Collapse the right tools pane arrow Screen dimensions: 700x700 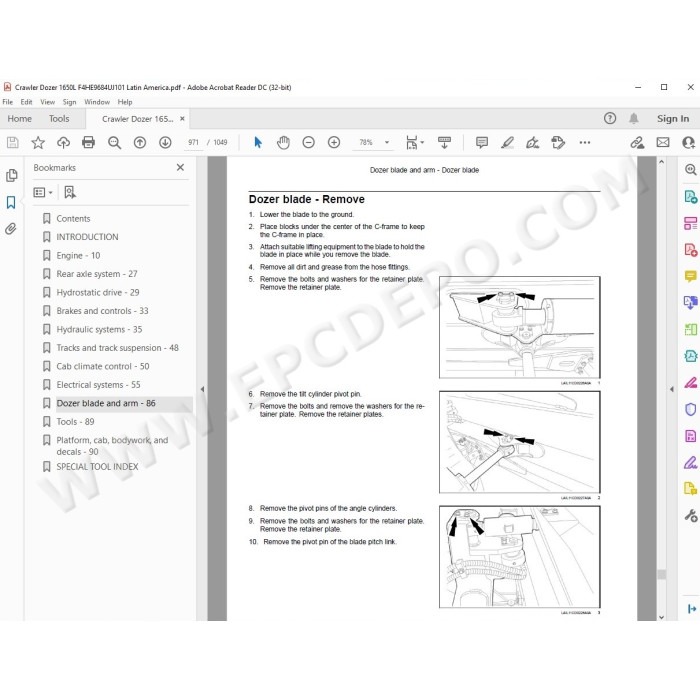672,389
